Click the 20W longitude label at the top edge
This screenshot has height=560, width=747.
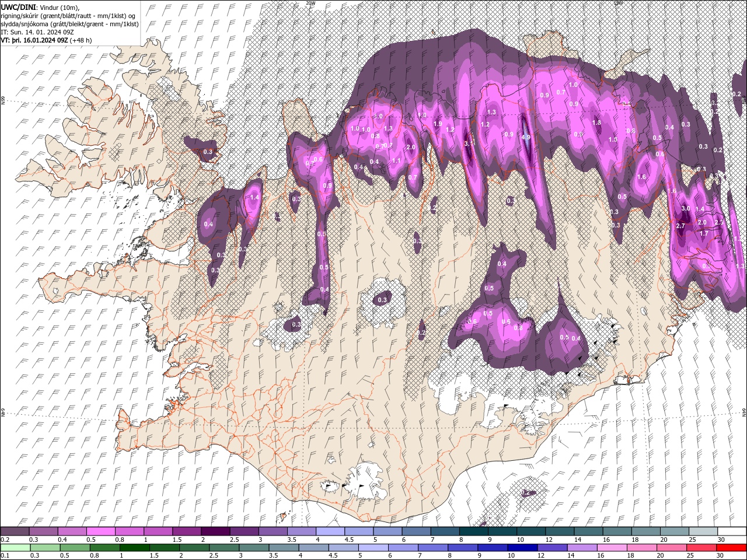310,3
